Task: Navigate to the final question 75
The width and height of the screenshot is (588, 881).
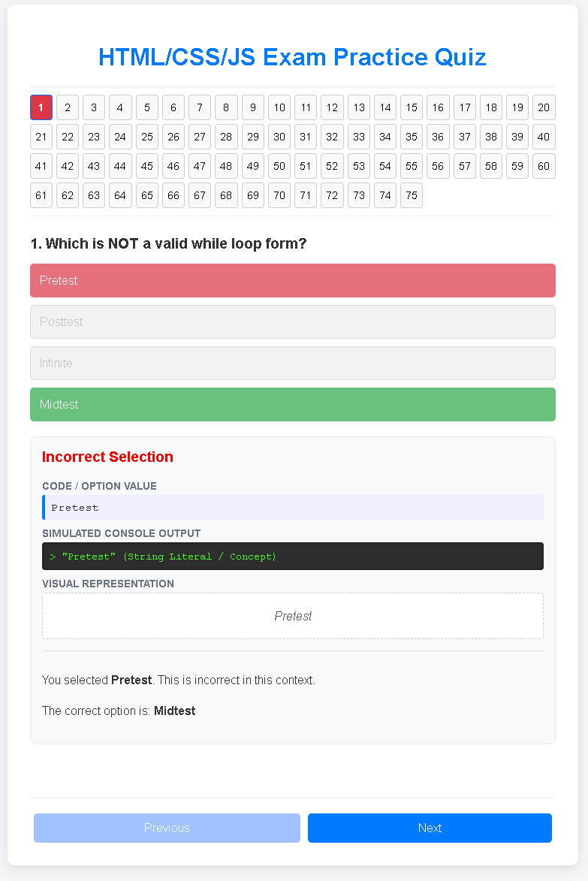Action: click(412, 195)
